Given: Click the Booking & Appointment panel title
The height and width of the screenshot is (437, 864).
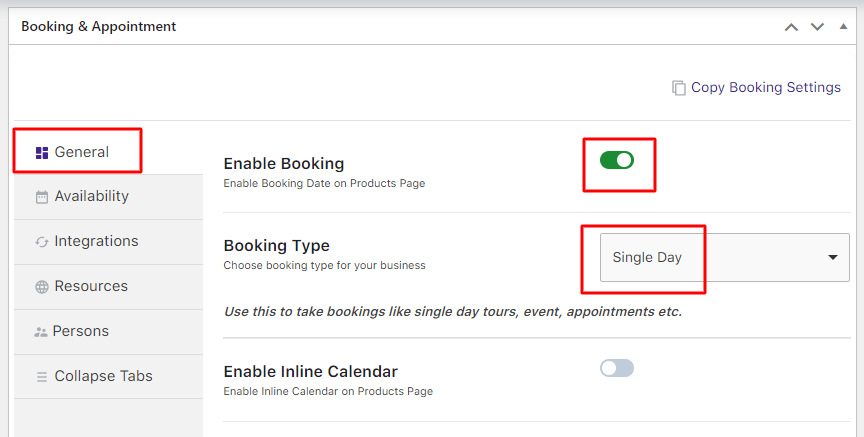Looking at the screenshot, I should tap(99, 27).
